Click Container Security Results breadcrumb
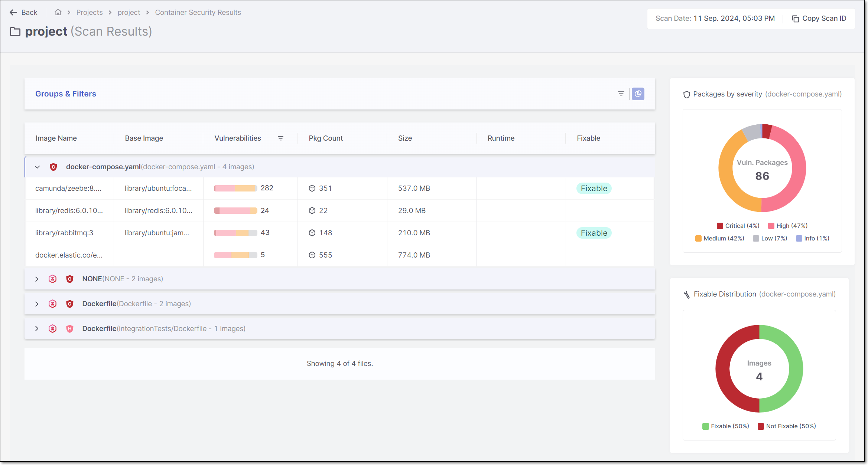 (x=198, y=12)
